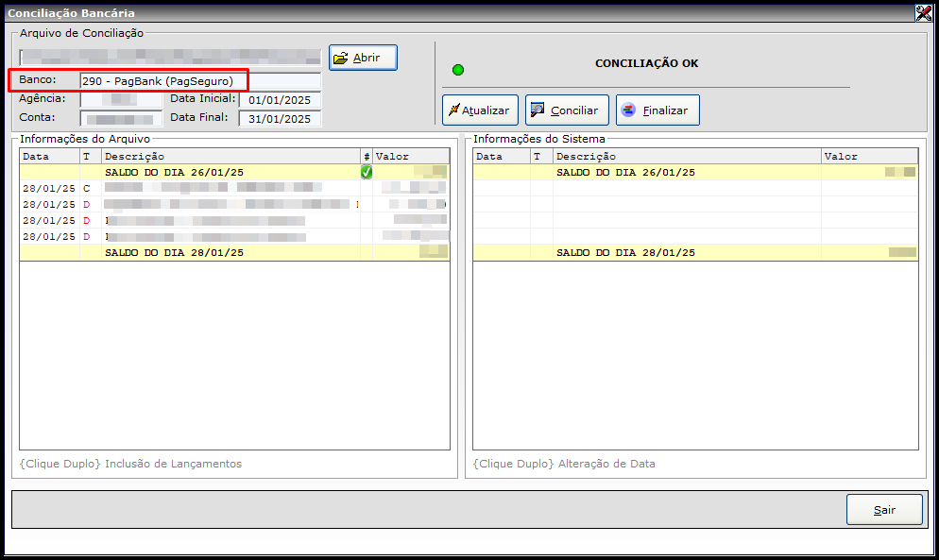Click the Banco field showing PagBank
This screenshot has height=560, width=939.
tap(200, 81)
